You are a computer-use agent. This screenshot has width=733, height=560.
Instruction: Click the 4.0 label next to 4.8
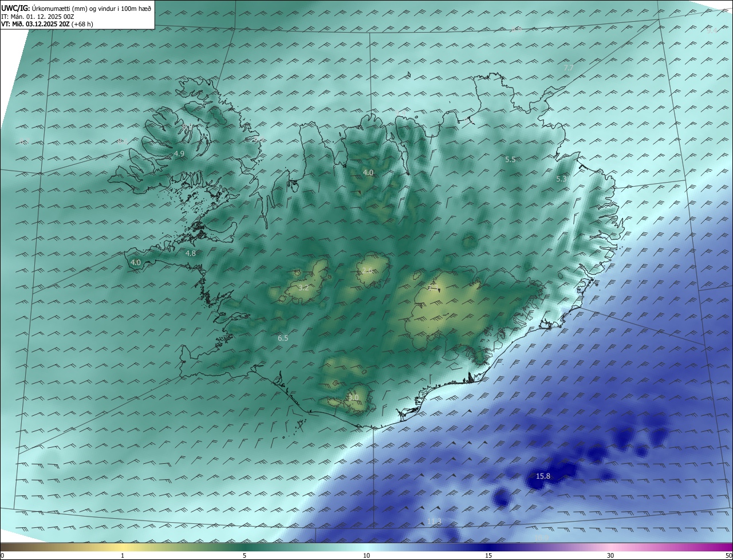click(136, 262)
